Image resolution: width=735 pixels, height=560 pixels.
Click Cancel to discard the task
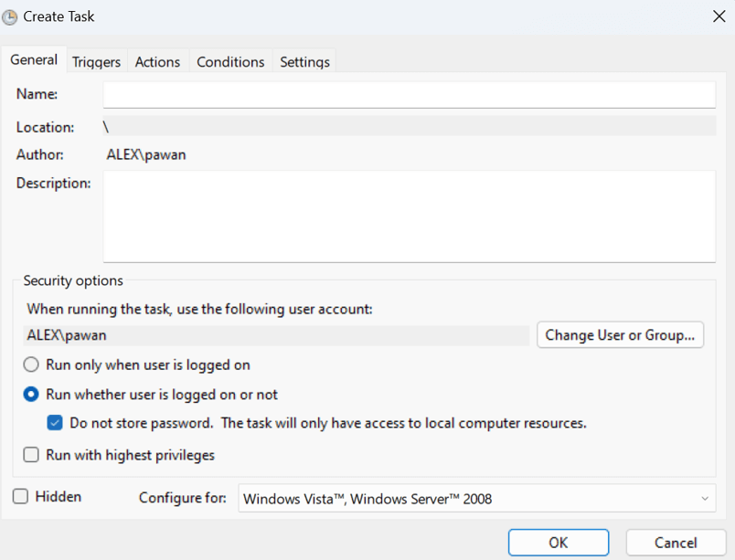pyautogui.click(x=676, y=543)
